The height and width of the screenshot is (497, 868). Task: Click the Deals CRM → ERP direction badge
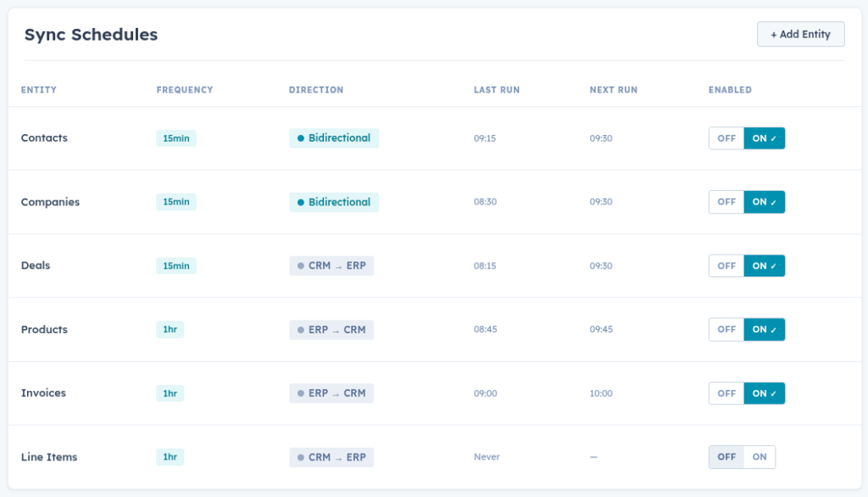coord(331,265)
